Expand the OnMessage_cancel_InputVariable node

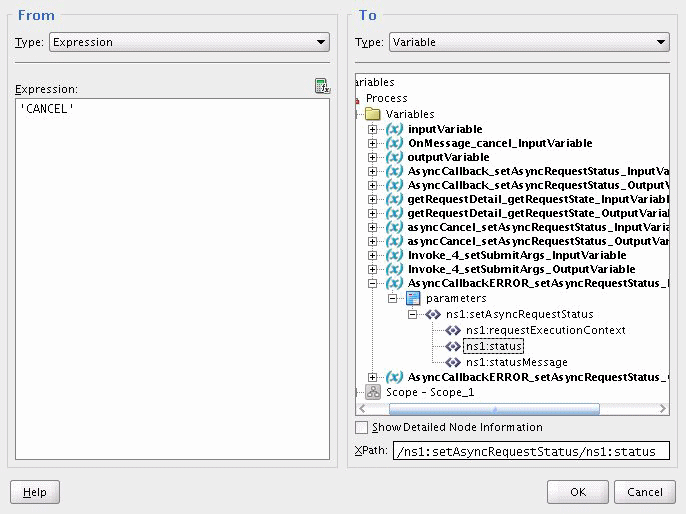(372, 143)
